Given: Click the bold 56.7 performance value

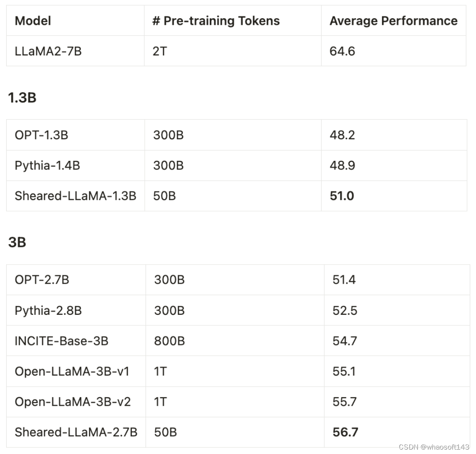Looking at the screenshot, I should coord(346,432).
